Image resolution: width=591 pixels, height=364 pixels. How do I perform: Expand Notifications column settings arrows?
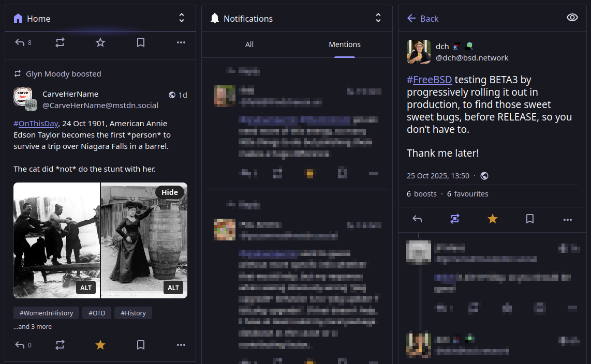378,18
